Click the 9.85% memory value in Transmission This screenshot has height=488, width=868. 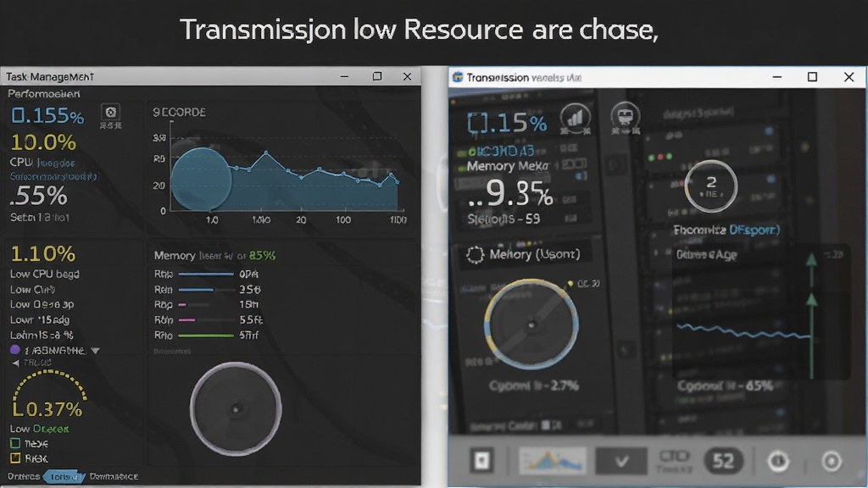509,194
